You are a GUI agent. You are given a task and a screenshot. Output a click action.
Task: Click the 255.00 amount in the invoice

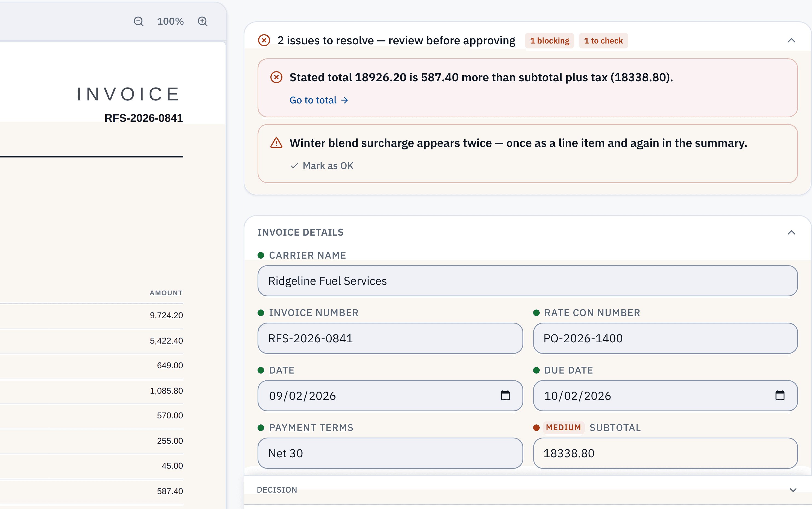[170, 441]
